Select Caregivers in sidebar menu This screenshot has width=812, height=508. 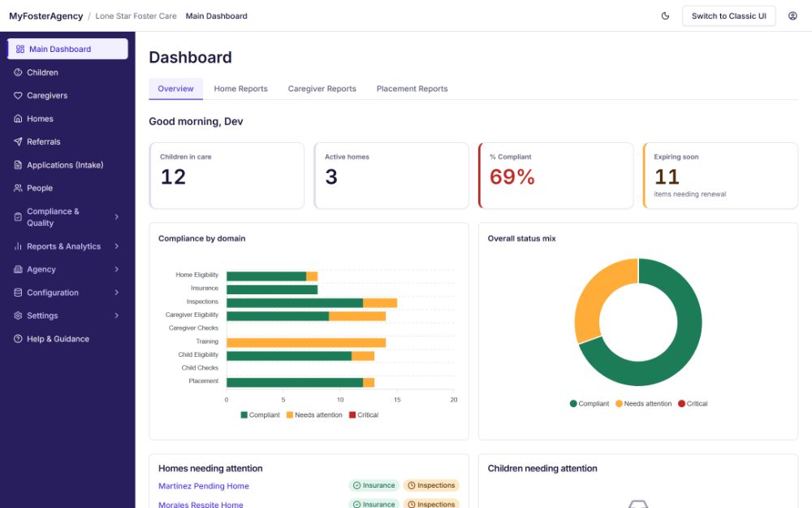tap(67, 95)
